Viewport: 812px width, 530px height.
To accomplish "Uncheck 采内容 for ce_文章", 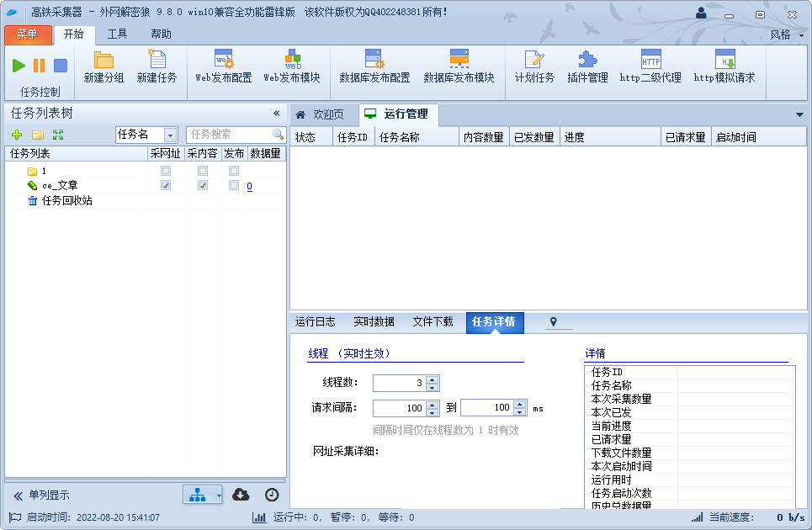I will point(203,185).
